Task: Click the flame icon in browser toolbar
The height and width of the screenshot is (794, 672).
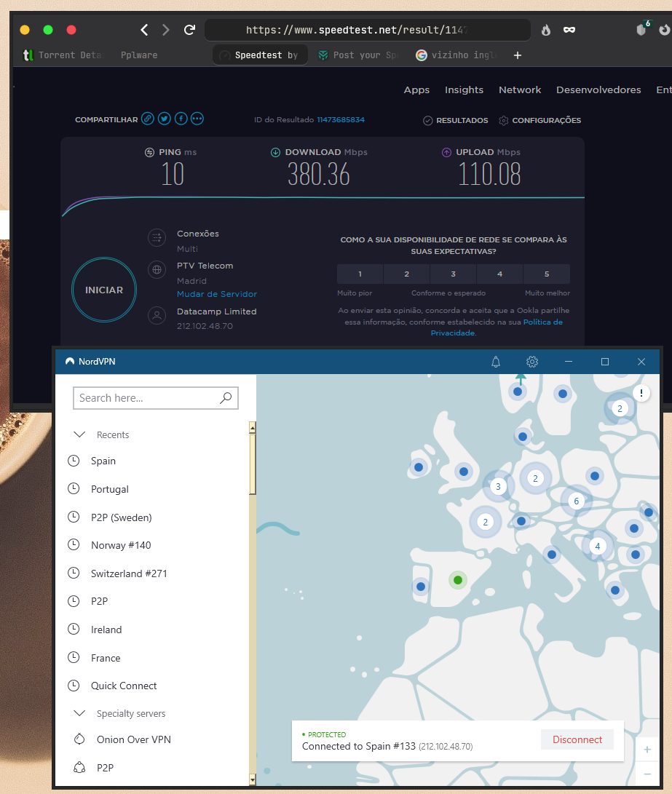Action: point(545,30)
